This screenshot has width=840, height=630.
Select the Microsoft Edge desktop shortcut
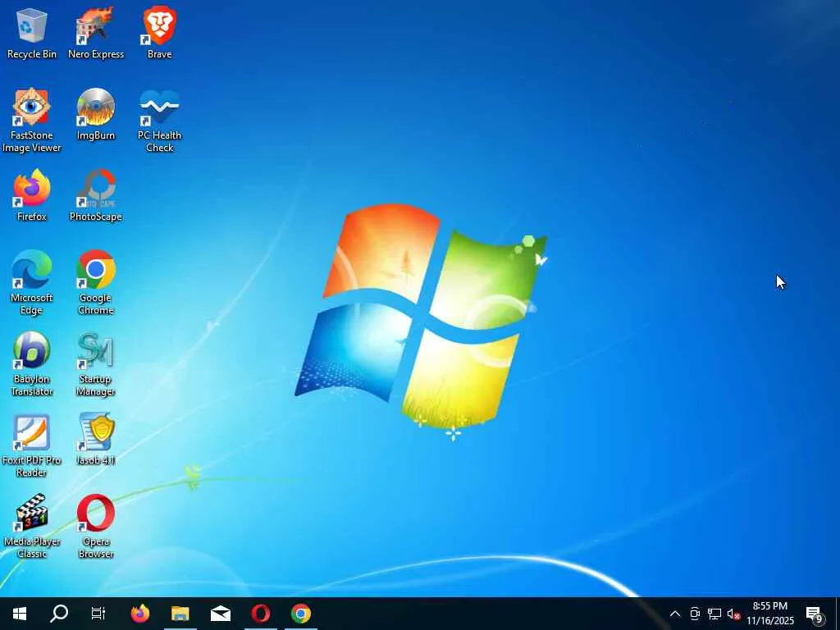(32, 283)
